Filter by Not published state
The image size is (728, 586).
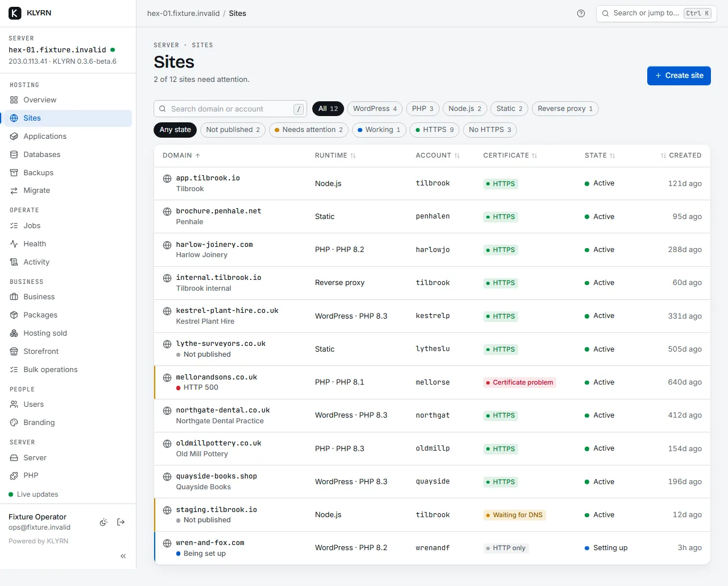[x=233, y=130]
